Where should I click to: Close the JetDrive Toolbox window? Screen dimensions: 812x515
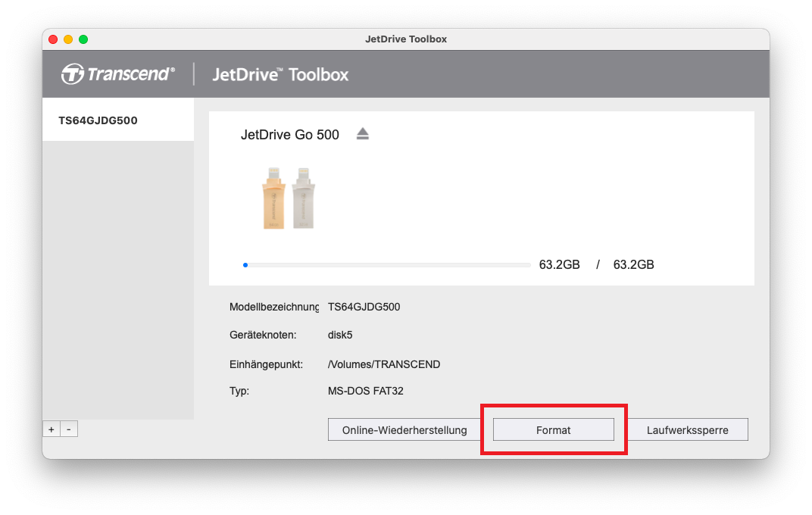[53, 39]
